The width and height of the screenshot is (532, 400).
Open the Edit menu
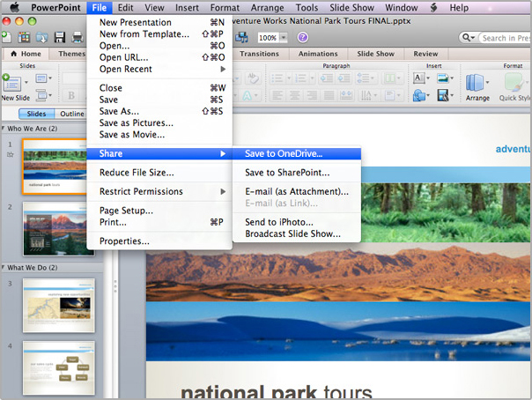[x=126, y=7]
